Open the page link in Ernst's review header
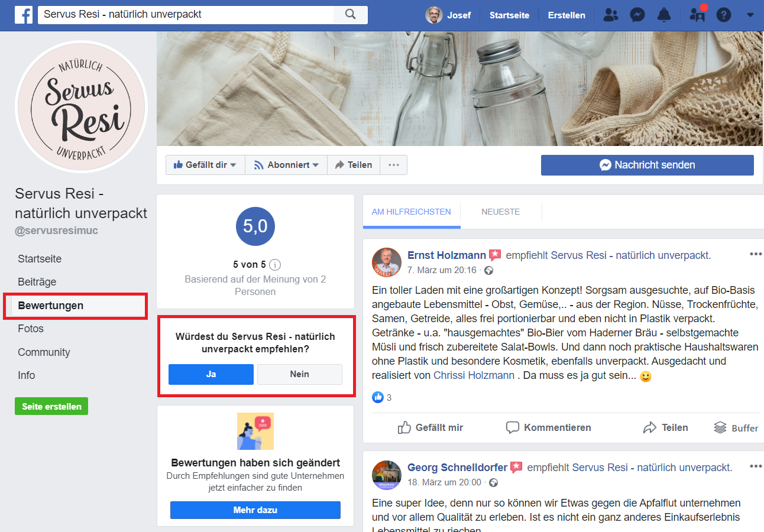This screenshot has width=764, height=532. point(630,255)
